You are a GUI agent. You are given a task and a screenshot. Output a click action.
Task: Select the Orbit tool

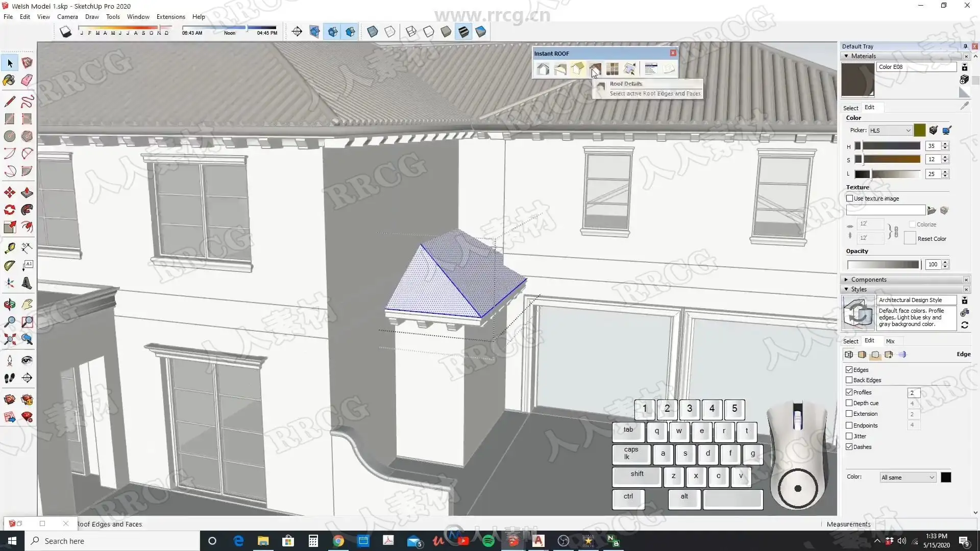click(9, 305)
